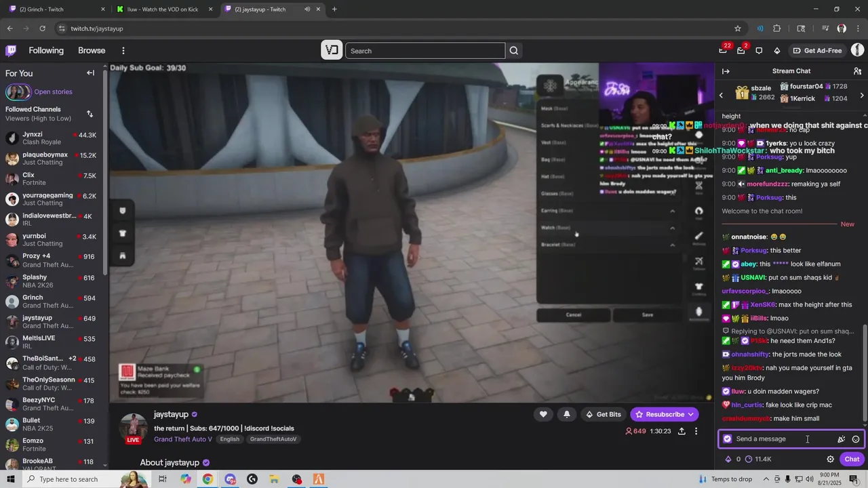Open the Windows Start menu

[11, 479]
